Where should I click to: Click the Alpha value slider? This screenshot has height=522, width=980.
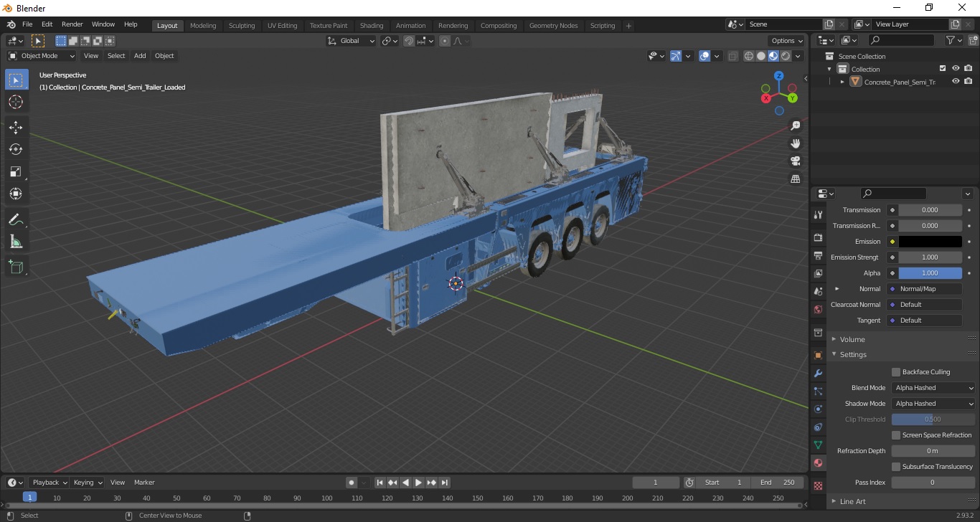(930, 273)
